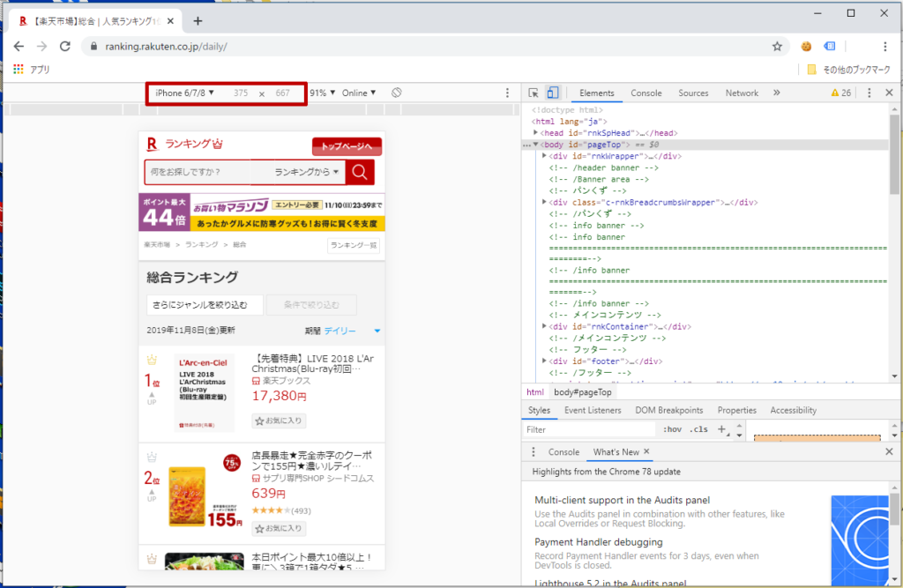Click the トップページへ button
This screenshot has height=588, width=903.
pyautogui.click(x=347, y=146)
